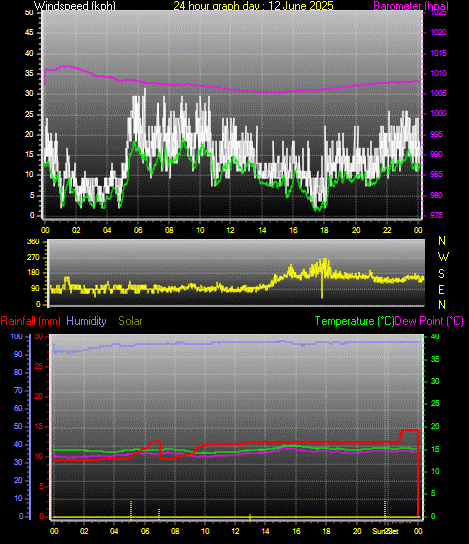Click the S compass label beside direction graph

click(x=441, y=274)
